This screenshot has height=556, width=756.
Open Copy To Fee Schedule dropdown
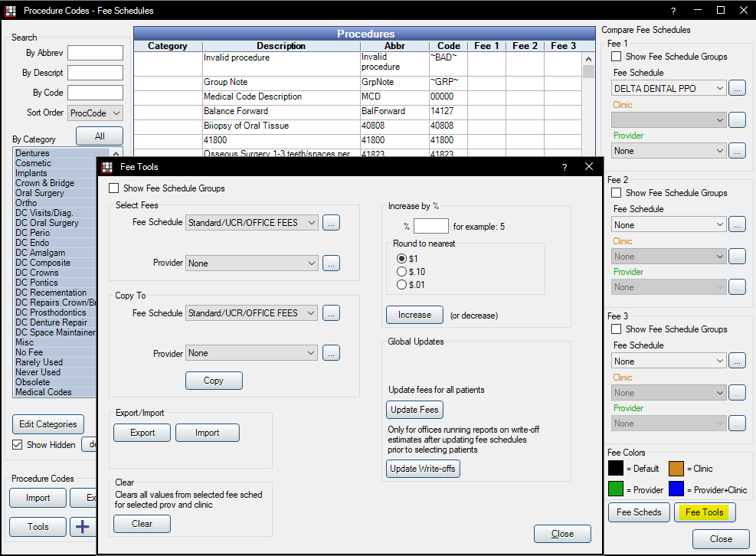(252, 313)
